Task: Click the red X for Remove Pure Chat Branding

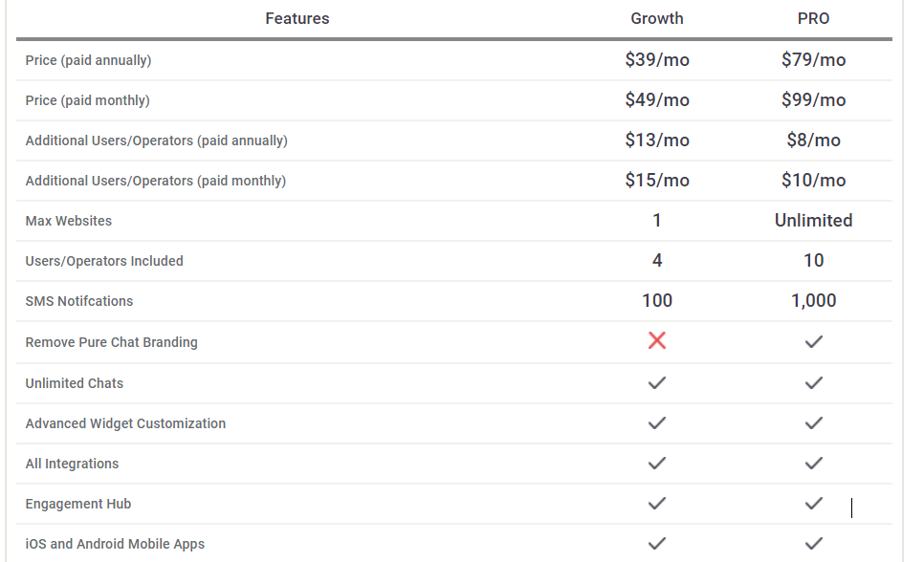Action: coord(656,340)
